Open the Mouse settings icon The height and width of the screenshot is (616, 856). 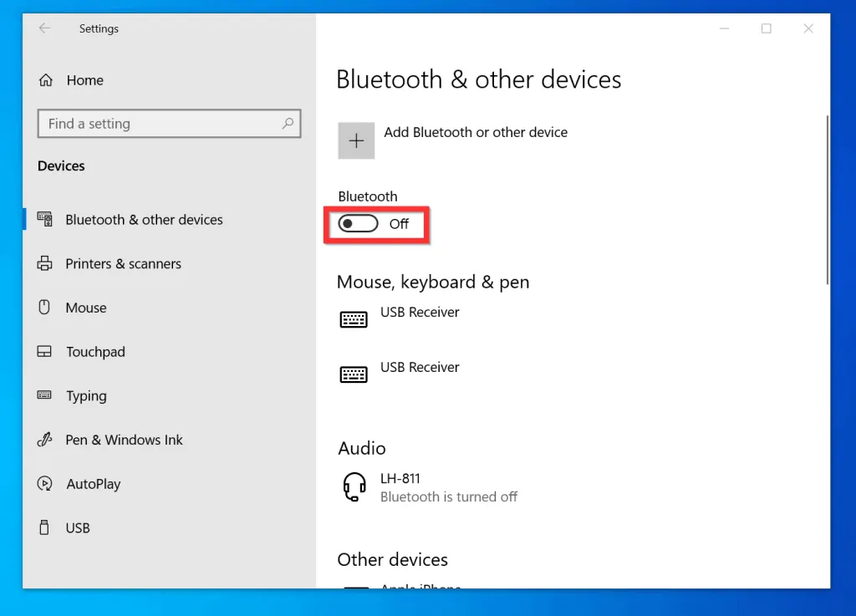click(44, 308)
